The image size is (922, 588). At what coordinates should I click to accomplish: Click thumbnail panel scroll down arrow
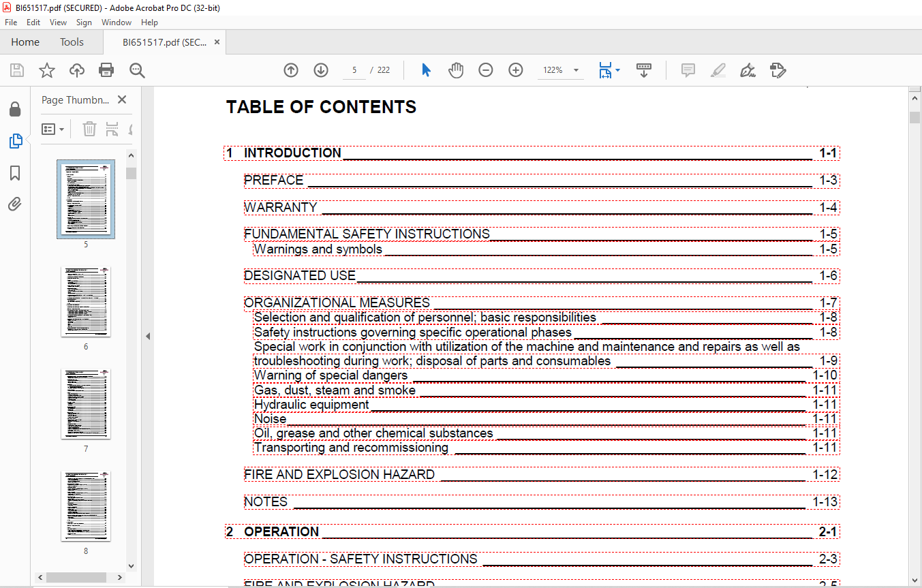tap(131, 565)
